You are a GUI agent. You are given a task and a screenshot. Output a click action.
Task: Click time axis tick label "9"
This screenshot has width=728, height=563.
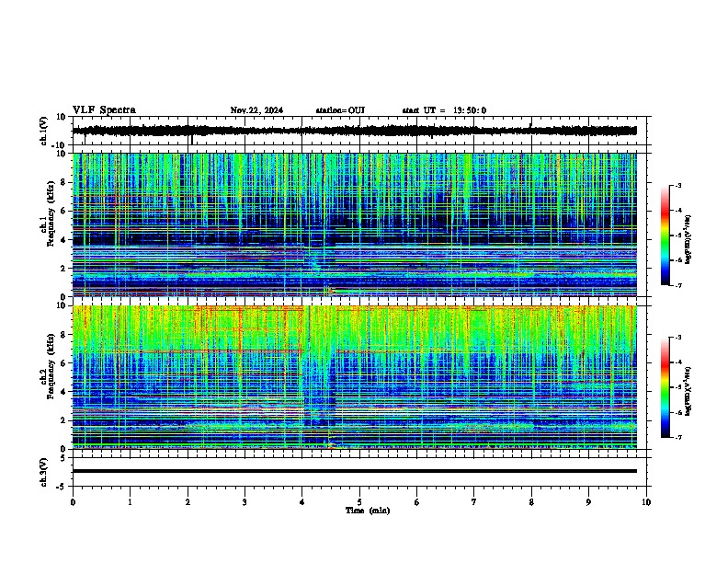(x=588, y=502)
